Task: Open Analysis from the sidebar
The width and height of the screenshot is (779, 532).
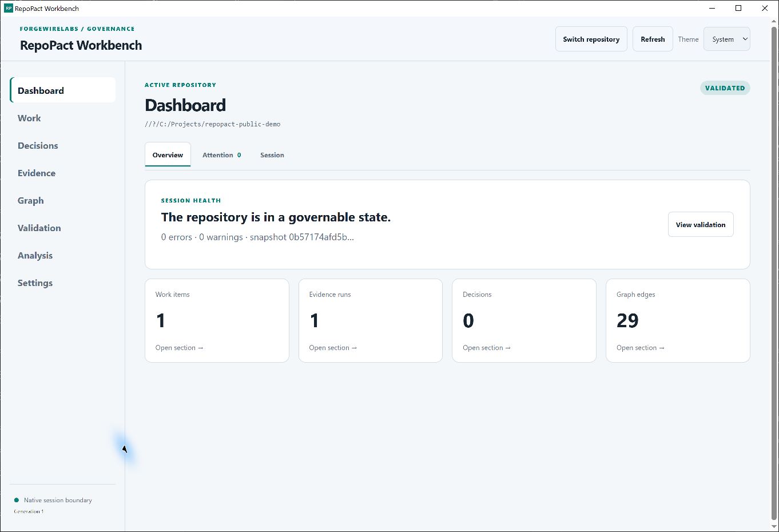Action: point(63,255)
